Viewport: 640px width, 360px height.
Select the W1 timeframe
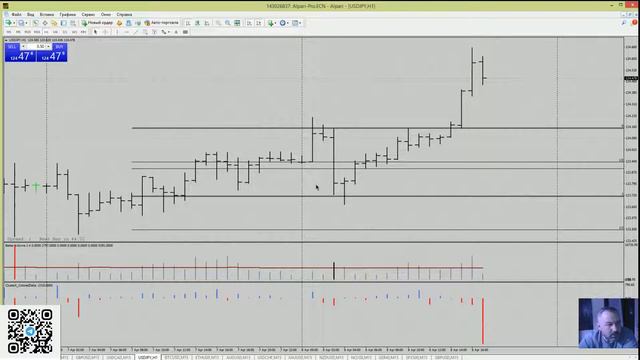pyautogui.click(x=74, y=32)
